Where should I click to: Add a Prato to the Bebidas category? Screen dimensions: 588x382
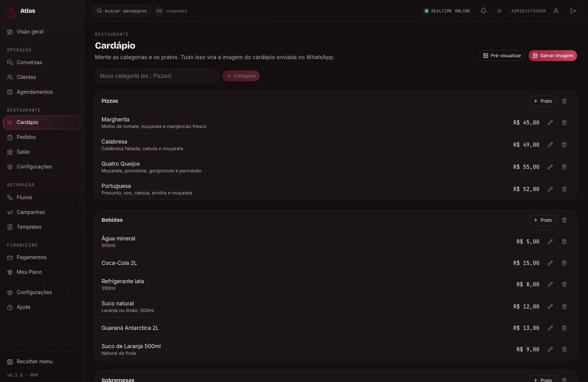click(542, 220)
